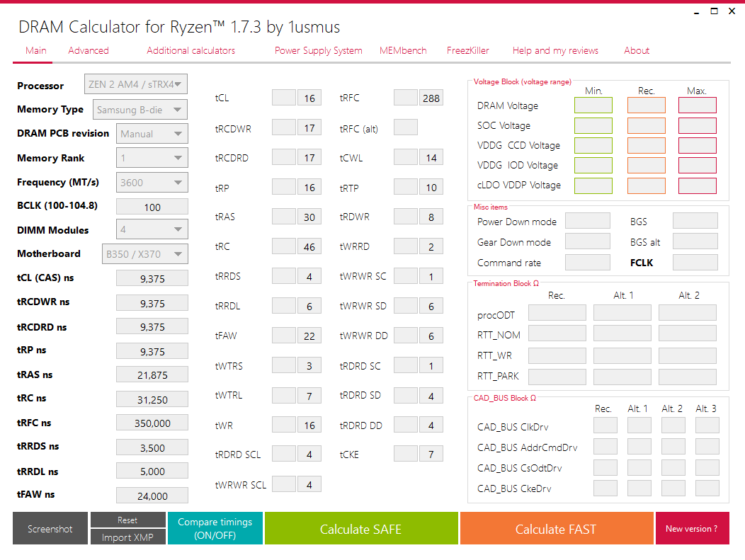Click the tCL value 16 field
Image resolution: width=745 pixels, height=560 pixels.
coord(309,98)
